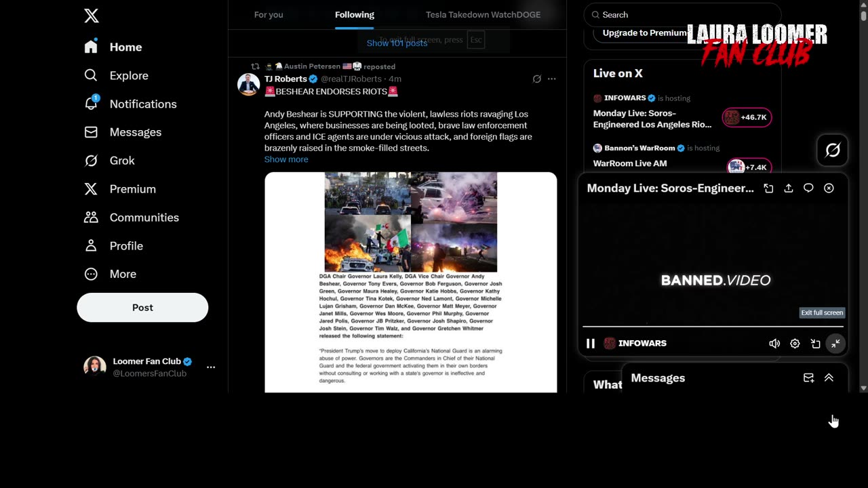
Task: Compose a new message icon
Action: (x=808, y=378)
